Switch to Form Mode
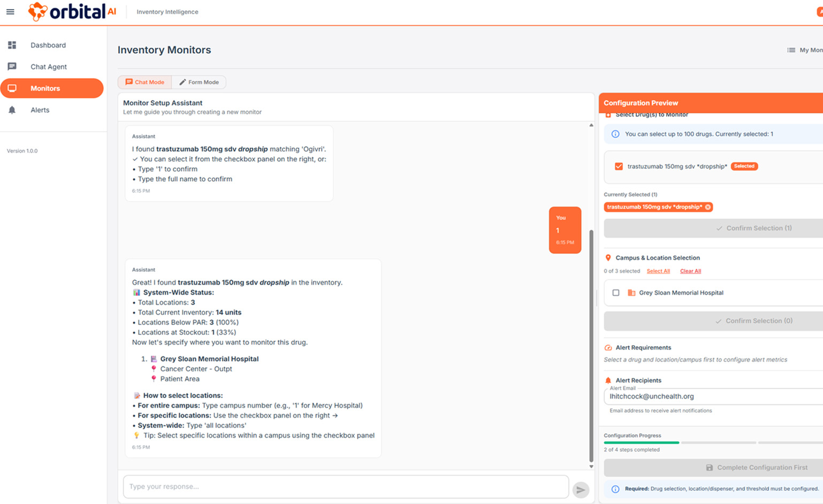The width and height of the screenshot is (823, 504). click(x=199, y=82)
